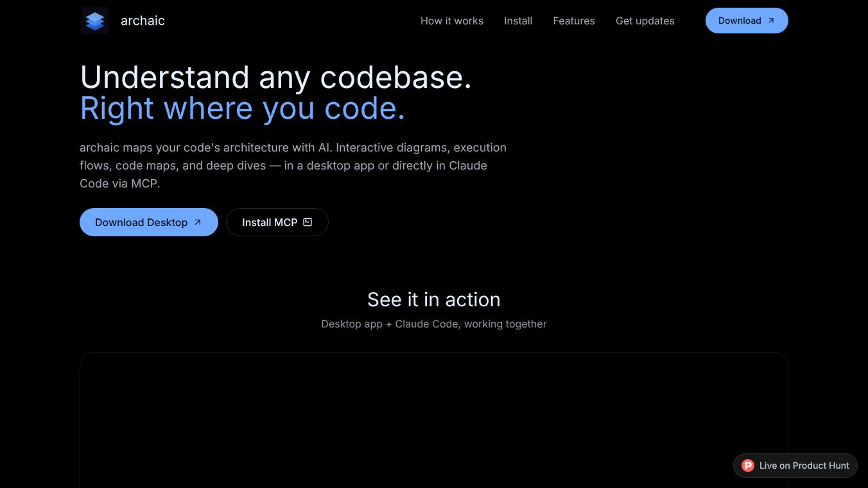The width and height of the screenshot is (868, 488).
Task: Jump to Features in the navbar
Action: (574, 21)
